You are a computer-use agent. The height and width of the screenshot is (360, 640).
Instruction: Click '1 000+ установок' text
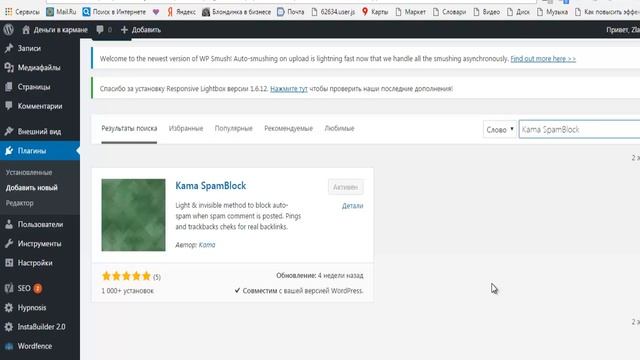click(127, 291)
